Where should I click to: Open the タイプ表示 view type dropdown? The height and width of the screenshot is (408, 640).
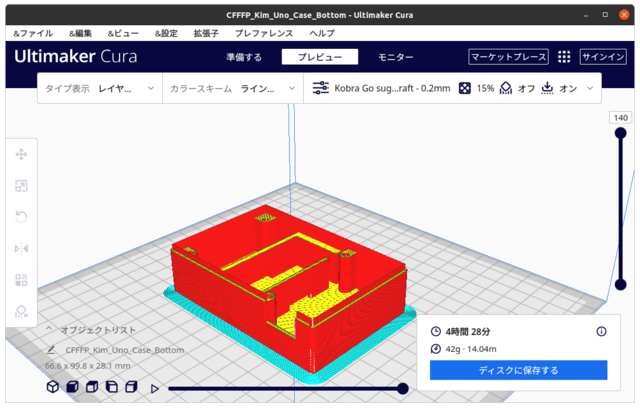tap(100, 88)
